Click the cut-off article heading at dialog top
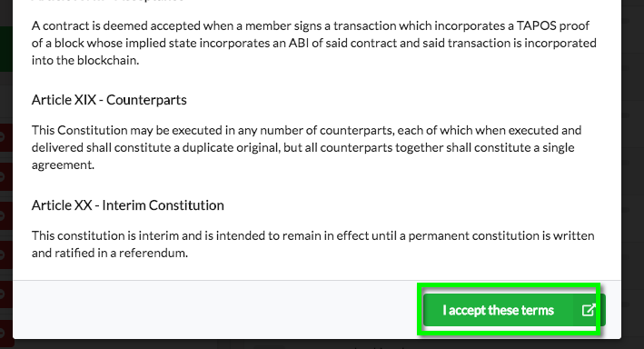Viewport: 644px width, 349px height. pos(107,1)
